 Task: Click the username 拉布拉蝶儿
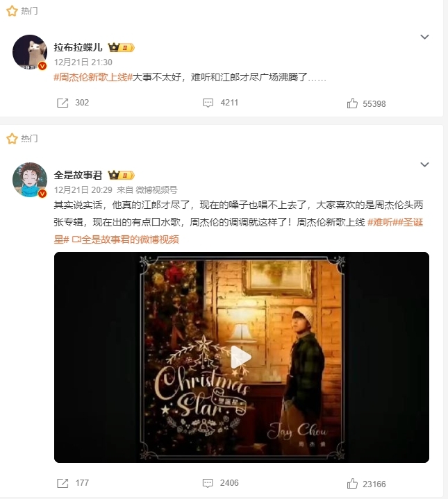(x=78, y=47)
